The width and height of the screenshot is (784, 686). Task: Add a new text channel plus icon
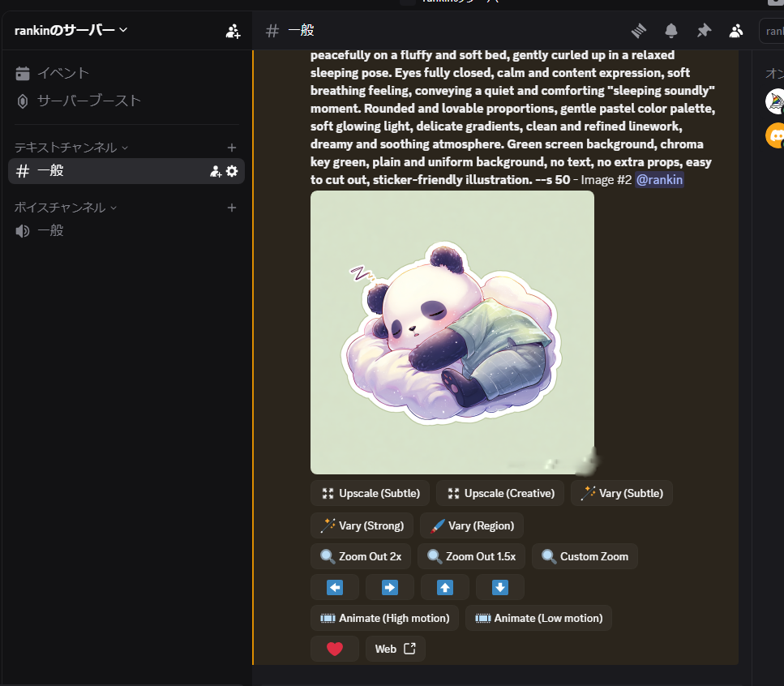232,148
